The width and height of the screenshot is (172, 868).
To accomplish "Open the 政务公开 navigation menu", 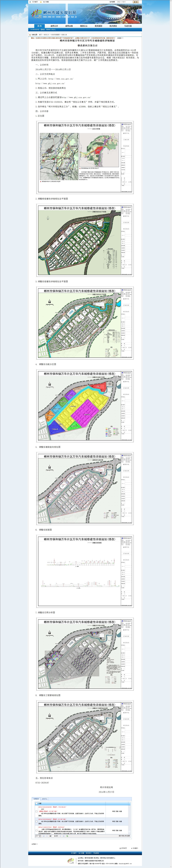I will tap(54, 26).
